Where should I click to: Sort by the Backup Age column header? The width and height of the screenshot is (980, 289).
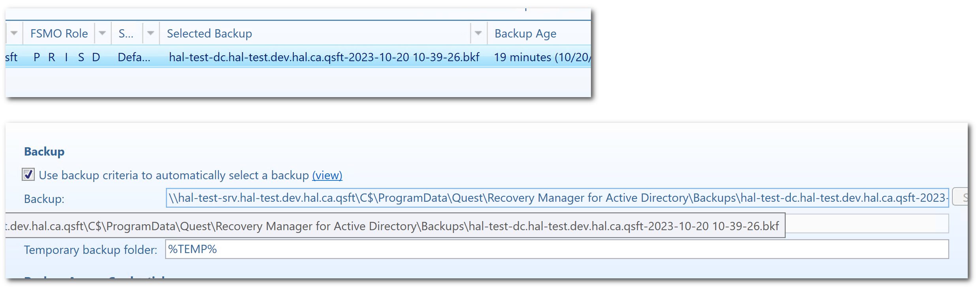click(525, 33)
